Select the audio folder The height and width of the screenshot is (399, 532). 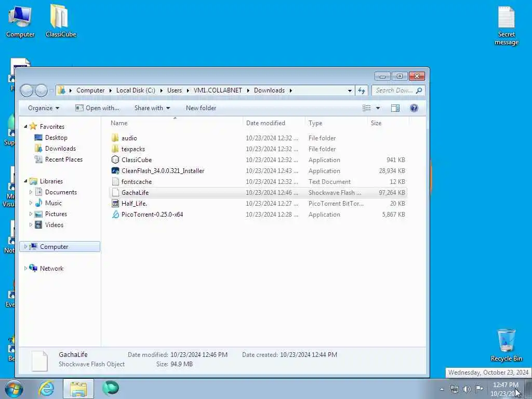(258, 138)
